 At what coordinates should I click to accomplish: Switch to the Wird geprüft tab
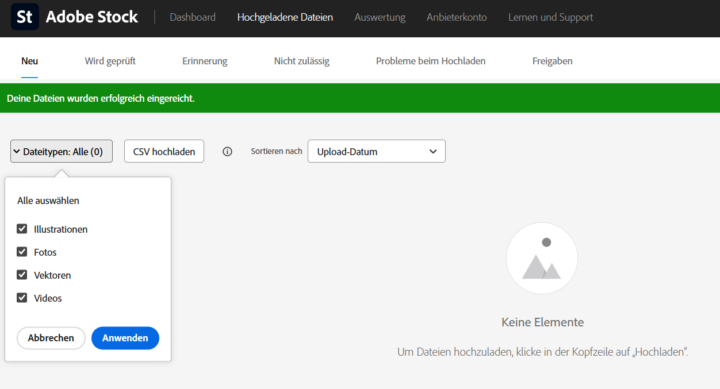tap(110, 61)
